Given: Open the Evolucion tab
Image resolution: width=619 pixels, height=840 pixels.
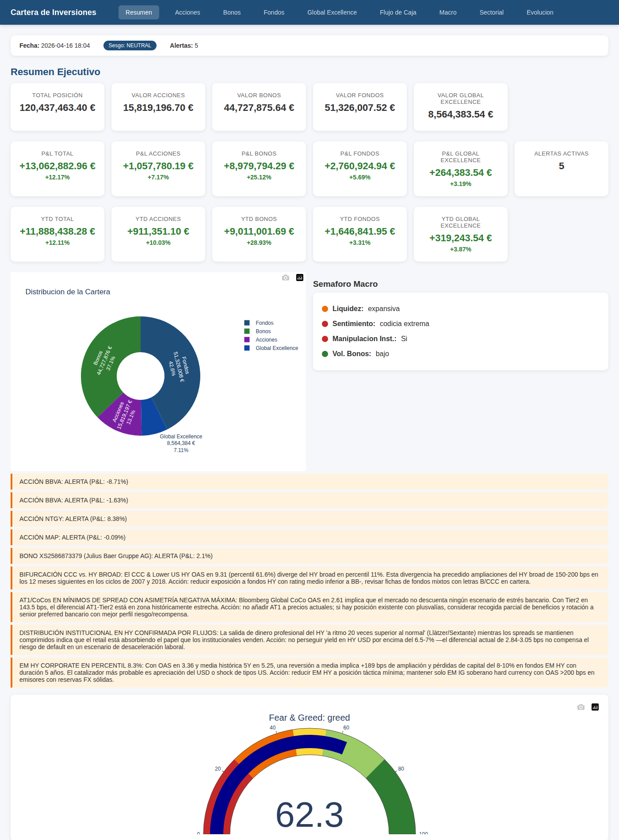Looking at the screenshot, I should click(540, 12).
